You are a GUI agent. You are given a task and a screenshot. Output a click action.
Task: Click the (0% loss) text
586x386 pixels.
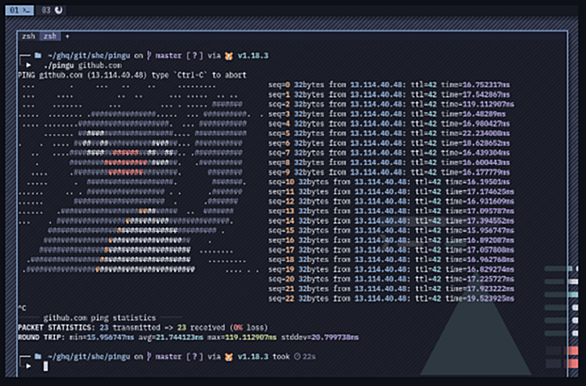(x=249, y=328)
